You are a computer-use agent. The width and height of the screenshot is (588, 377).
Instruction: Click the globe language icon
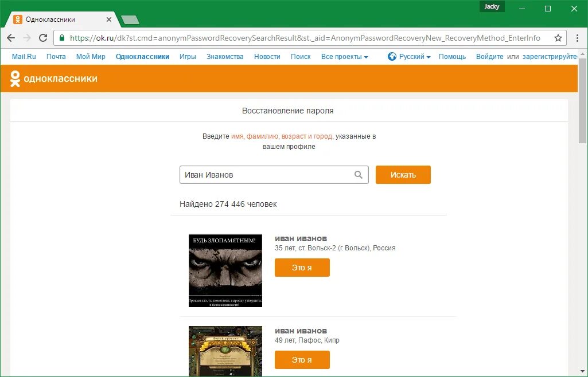[x=392, y=57]
